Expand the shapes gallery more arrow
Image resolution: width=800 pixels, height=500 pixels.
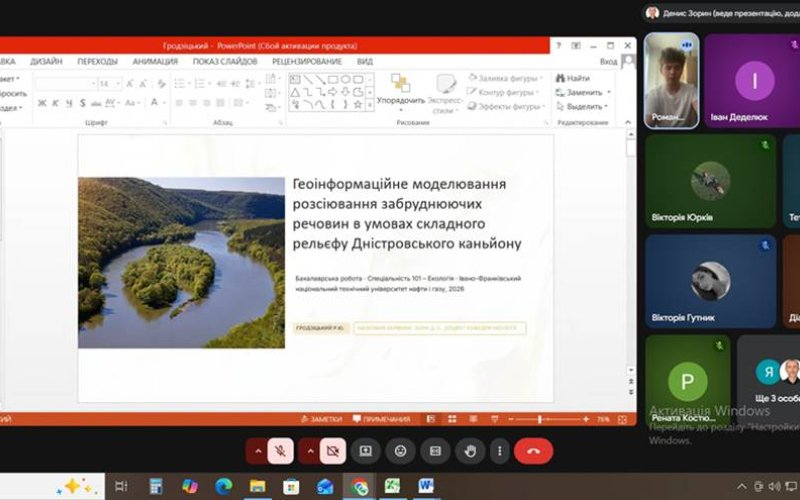click(370, 106)
